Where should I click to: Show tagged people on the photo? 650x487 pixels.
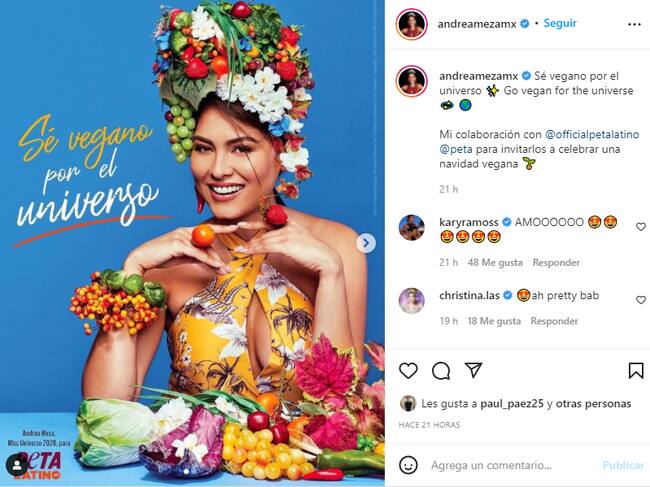pos(18,464)
